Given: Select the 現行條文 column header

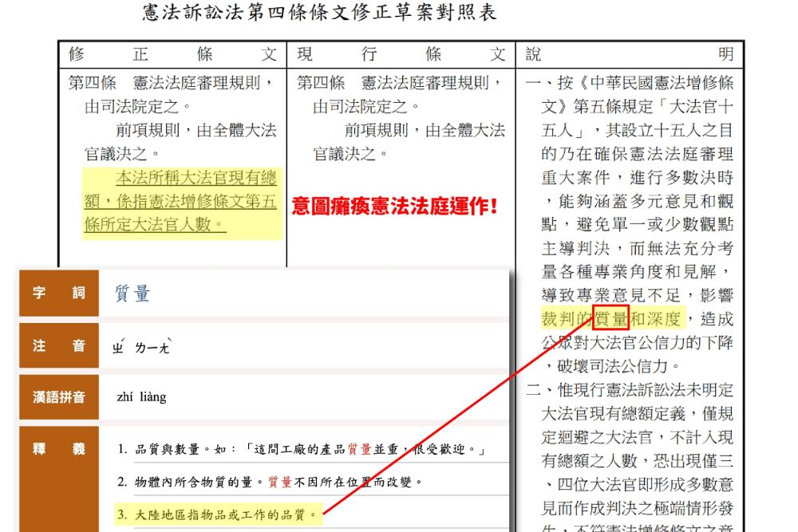Looking at the screenshot, I should (401, 54).
